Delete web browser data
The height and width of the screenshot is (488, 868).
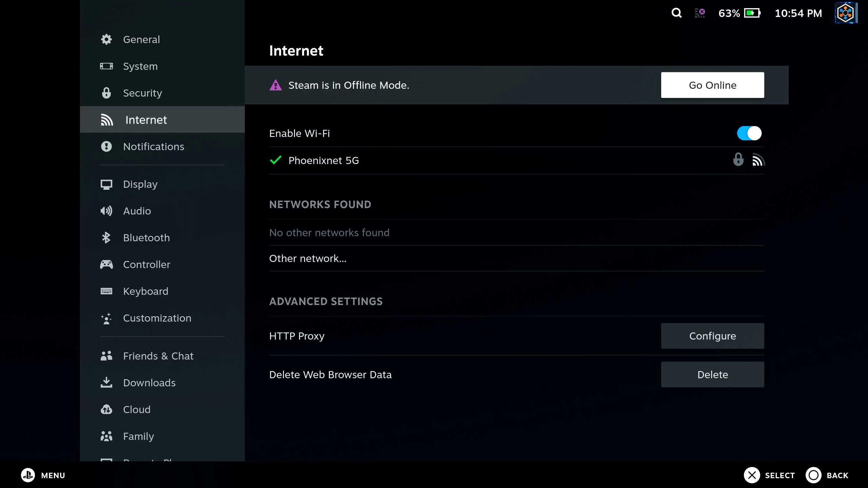click(712, 374)
